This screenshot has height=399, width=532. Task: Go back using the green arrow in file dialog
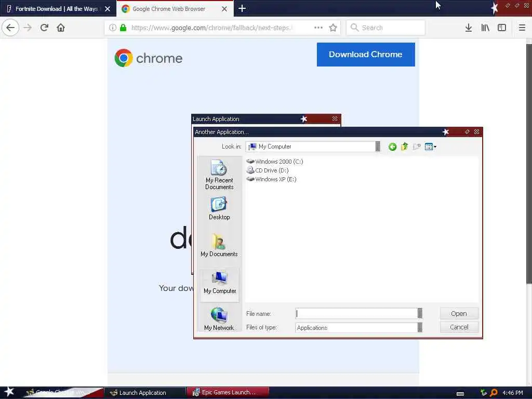coord(393,147)
